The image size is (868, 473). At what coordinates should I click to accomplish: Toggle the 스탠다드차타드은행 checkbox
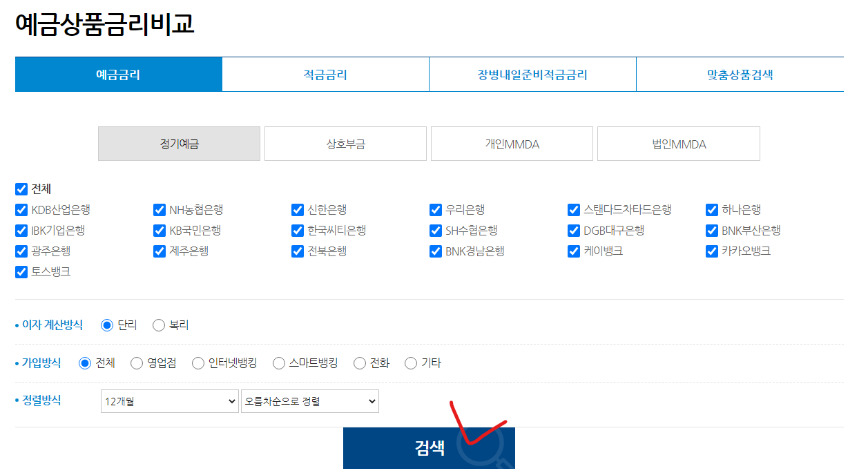click(x=574, y=210)
